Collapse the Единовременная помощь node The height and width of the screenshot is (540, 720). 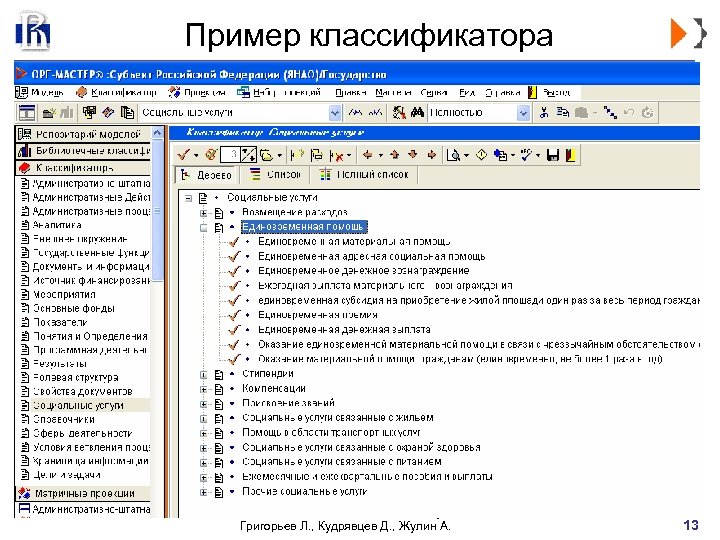coord(204,227)
